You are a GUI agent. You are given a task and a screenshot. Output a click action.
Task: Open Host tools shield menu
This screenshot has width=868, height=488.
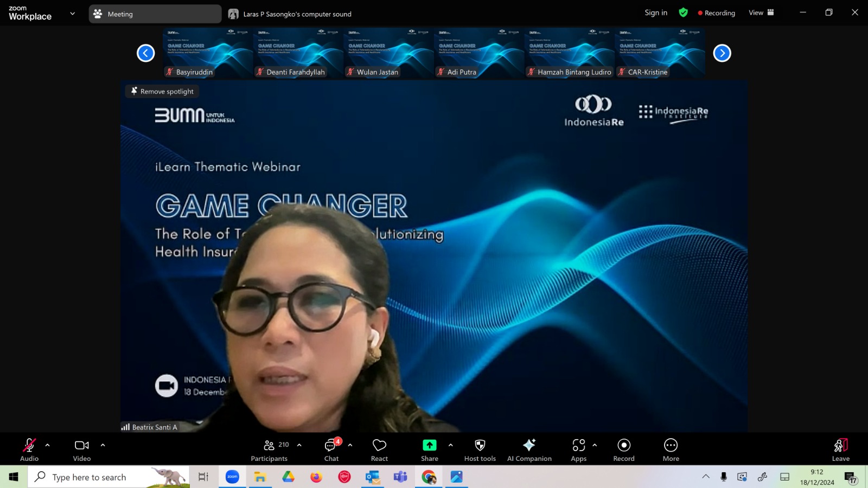[480, 450]
